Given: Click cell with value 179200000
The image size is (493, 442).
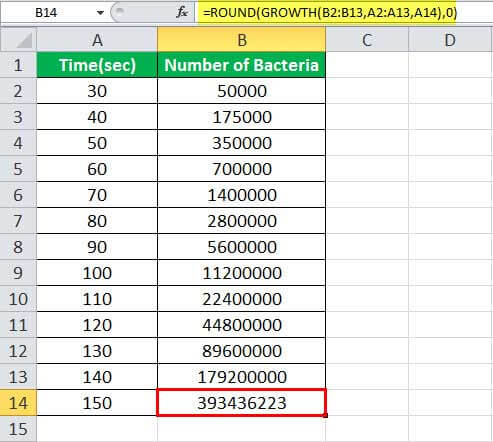Looking at the screenshot, I should click(x=242, y=377).
